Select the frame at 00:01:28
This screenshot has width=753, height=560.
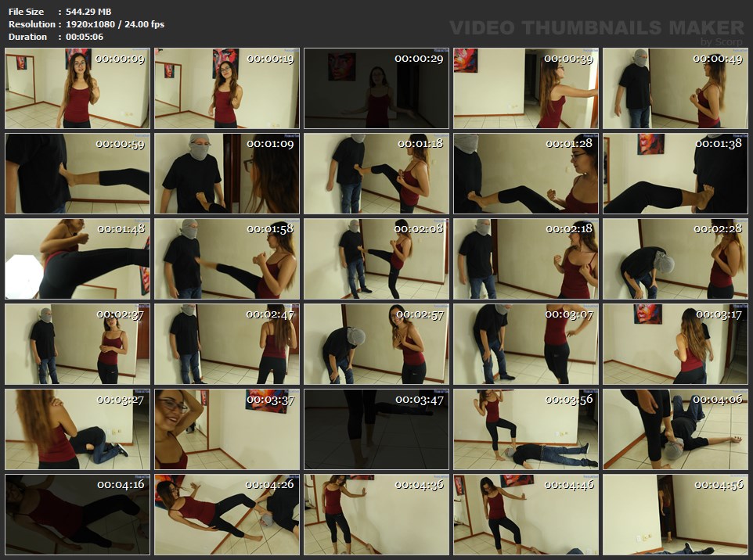526,174
